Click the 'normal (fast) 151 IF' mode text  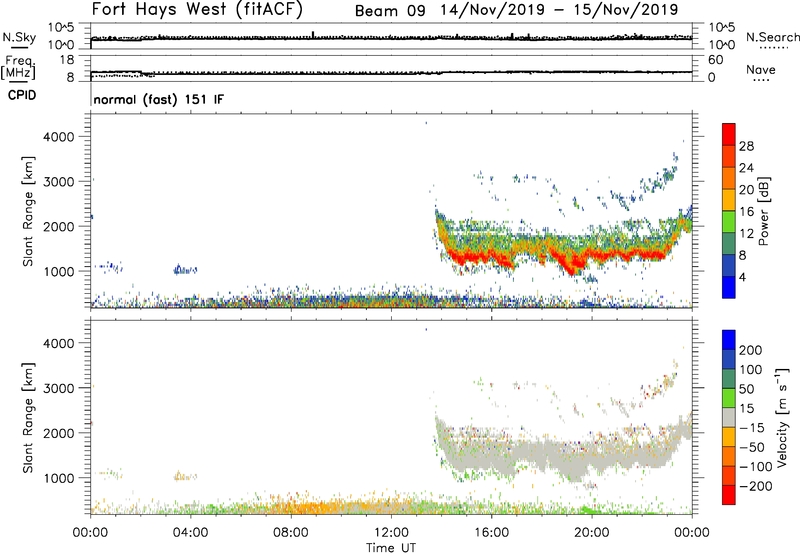pos(159,99)
